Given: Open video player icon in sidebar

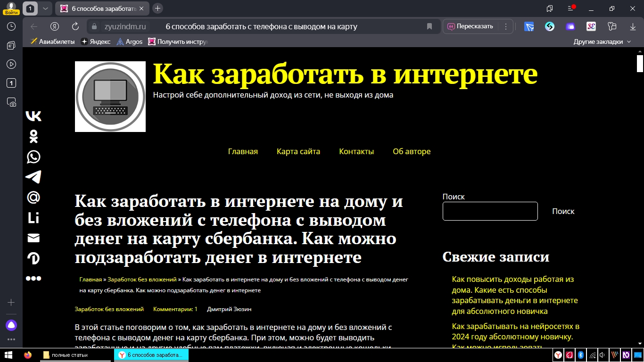Looking at the screenshot, I should 11,64.
